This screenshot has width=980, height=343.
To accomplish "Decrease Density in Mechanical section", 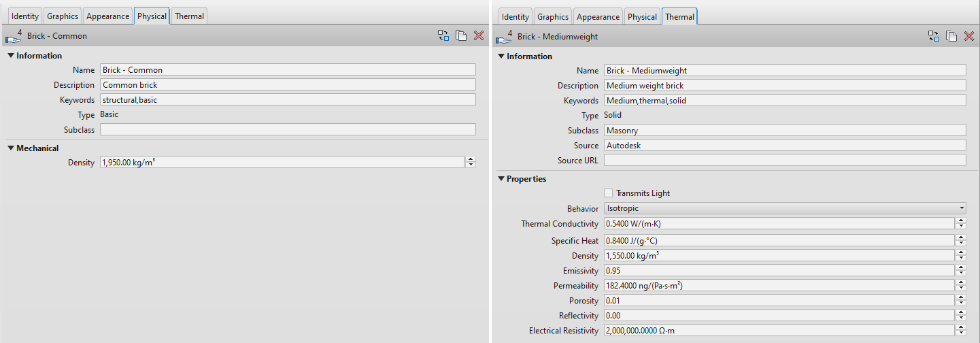I will click(x=471, y=165).
